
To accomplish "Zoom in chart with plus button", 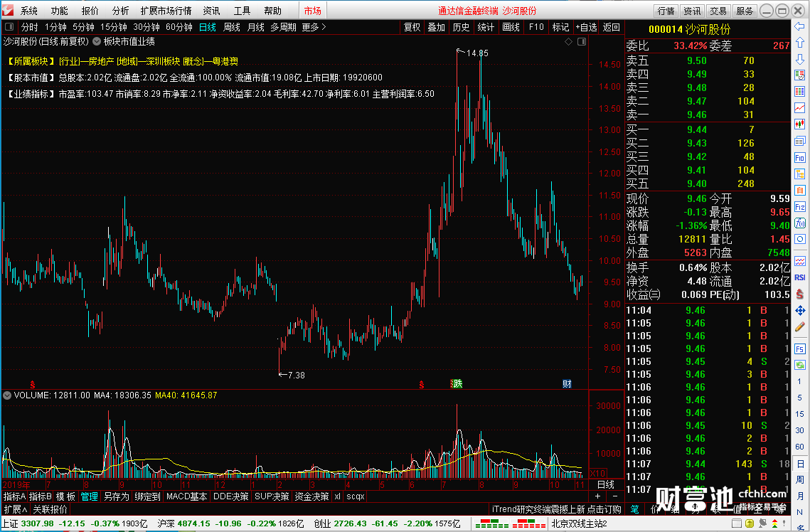I will (597, 497).
